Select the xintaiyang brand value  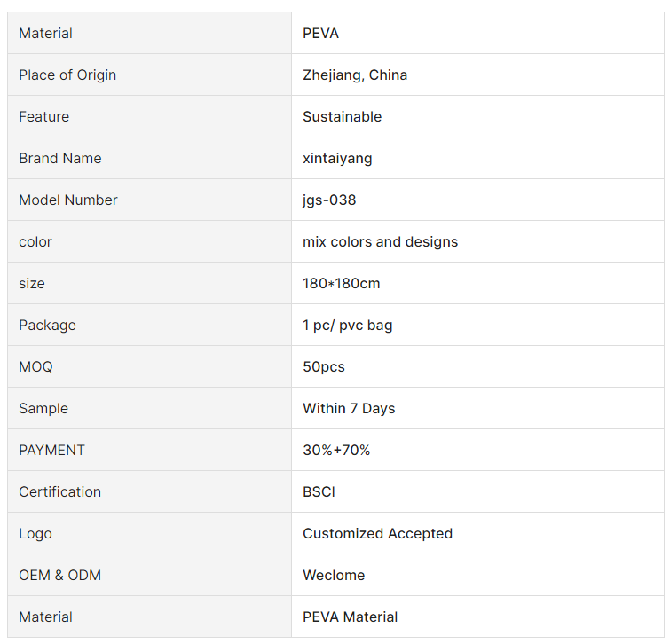point(337,159)
